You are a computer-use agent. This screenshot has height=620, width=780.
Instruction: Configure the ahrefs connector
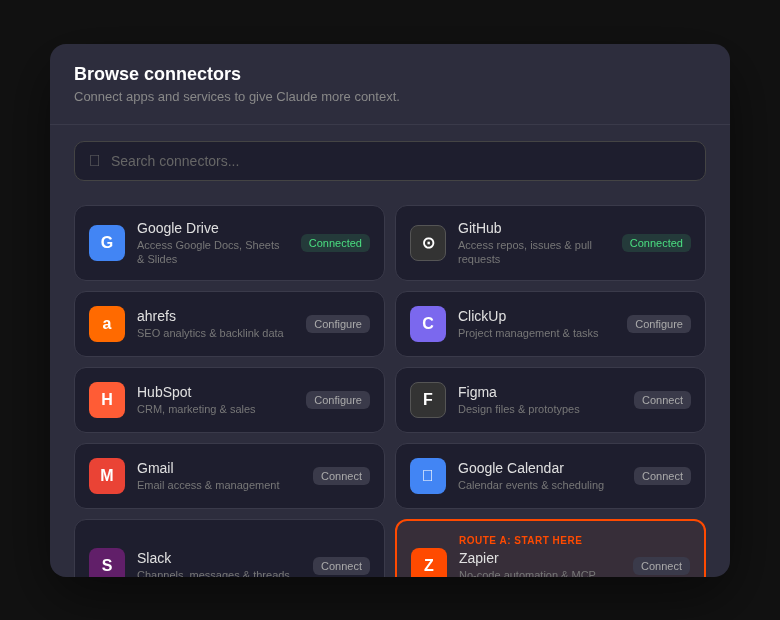click(x=338, y=324)
